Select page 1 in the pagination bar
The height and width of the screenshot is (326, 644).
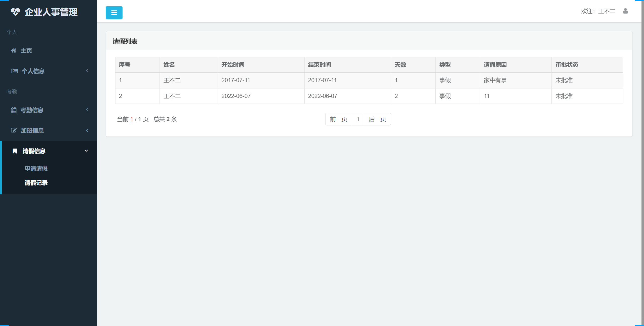358,119
